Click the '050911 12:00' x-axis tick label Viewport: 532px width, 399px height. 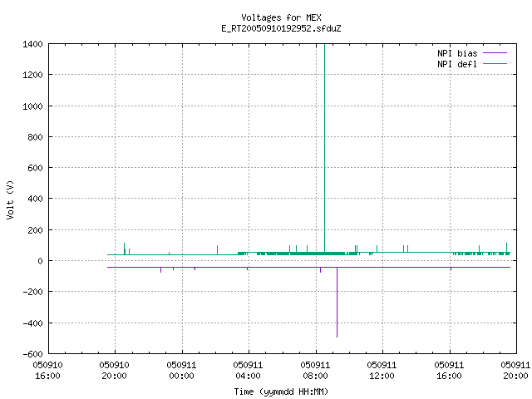[x=382, y=370]
